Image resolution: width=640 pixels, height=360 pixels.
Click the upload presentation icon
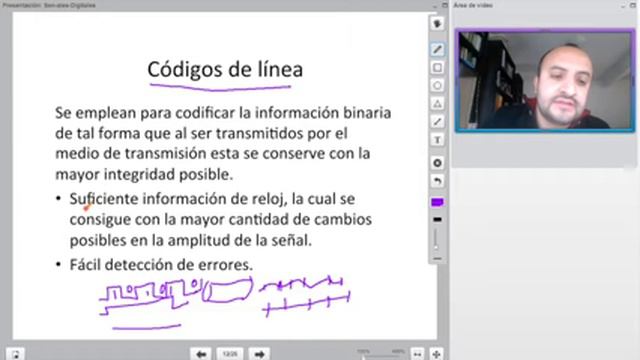click(15, 354)
